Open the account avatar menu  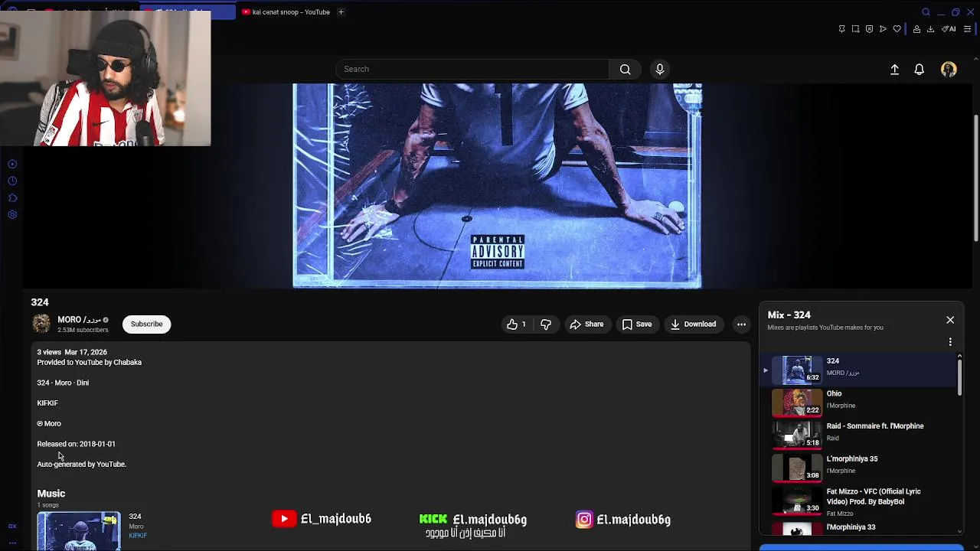coord(949,69)
